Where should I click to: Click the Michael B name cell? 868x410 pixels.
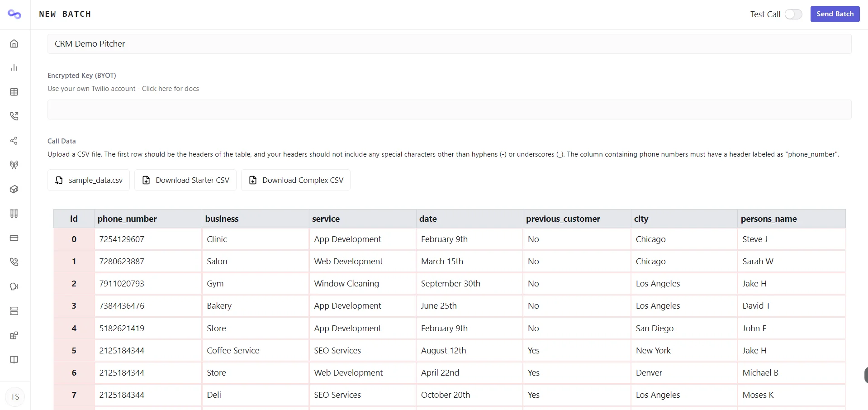[x=792, y=373]
